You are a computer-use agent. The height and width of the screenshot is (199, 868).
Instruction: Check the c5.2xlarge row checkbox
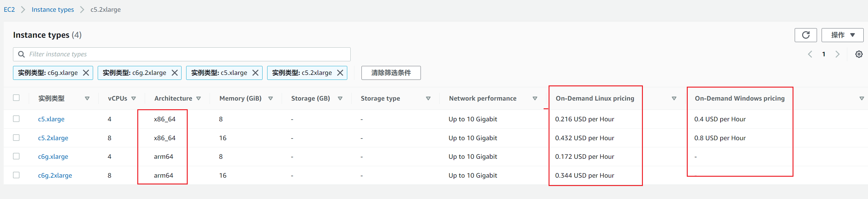[16, 138]
